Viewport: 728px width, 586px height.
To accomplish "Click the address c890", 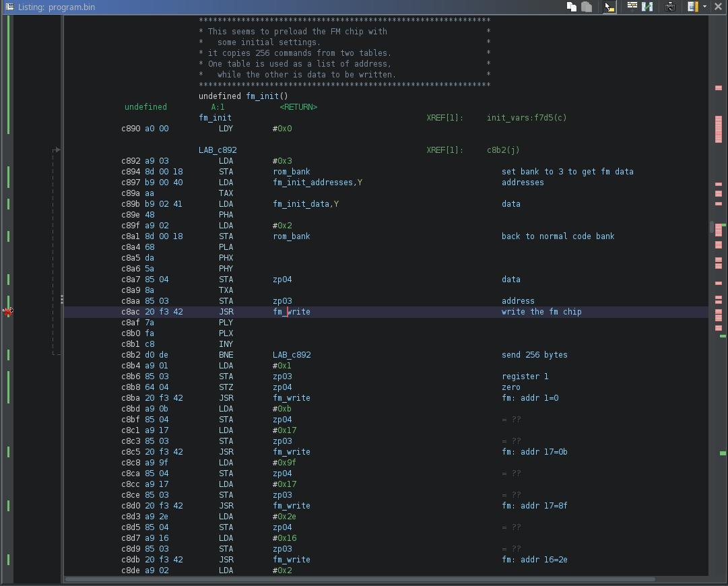I will click(x=131, y=129).
